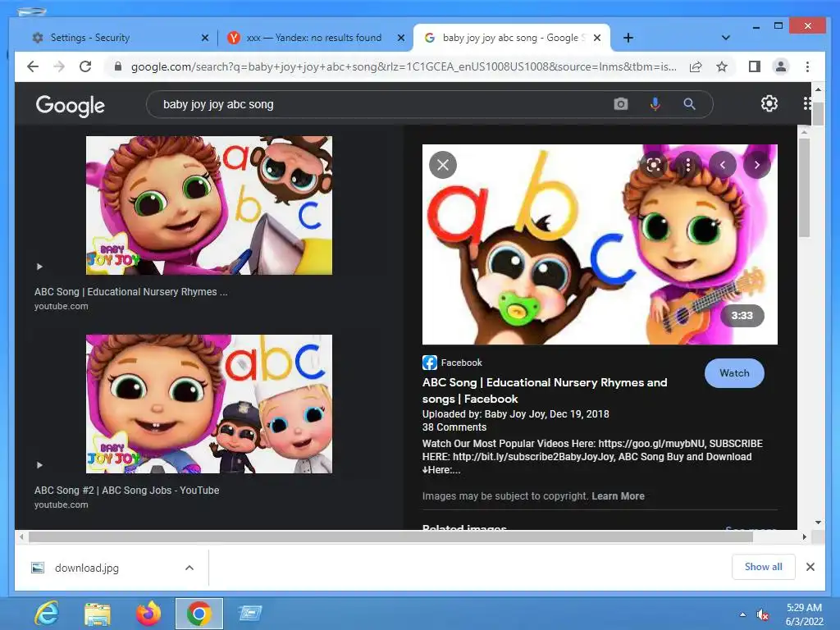Open ABC Song Educational Nursery Rhymes thumbnail
Viewport: 840px width, 630px height.
pyautogui.click(x=209, y=205)
